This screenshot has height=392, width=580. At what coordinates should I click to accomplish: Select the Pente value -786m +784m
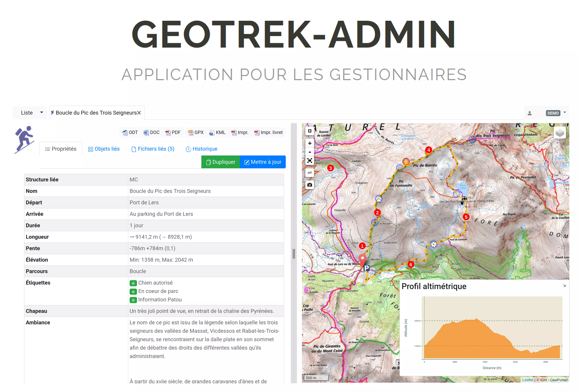153,248
